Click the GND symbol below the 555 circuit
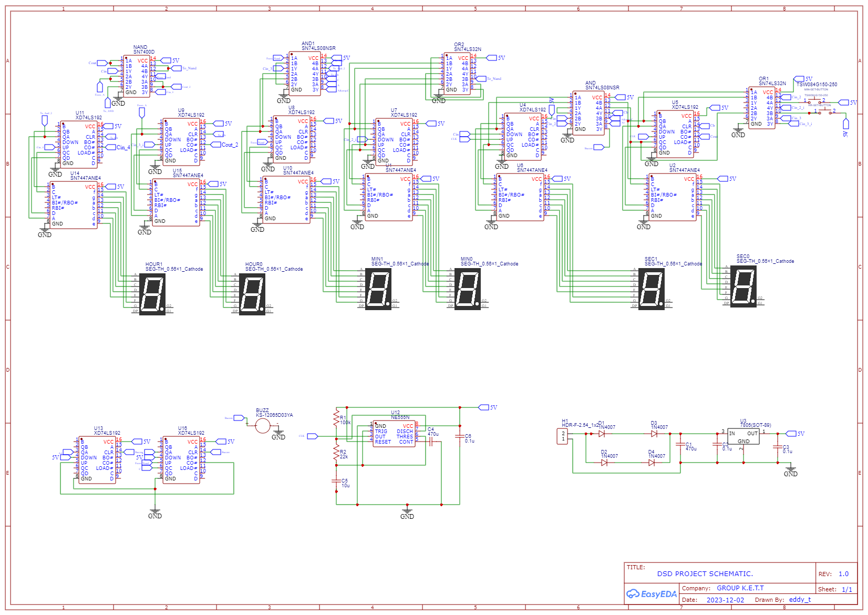Screen dimensions: 868x615 coord(407,512)
